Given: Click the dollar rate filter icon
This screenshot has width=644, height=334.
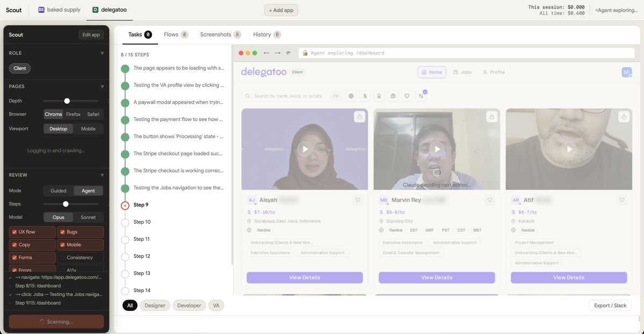Looking at the screenshot, I should [365, 96].
